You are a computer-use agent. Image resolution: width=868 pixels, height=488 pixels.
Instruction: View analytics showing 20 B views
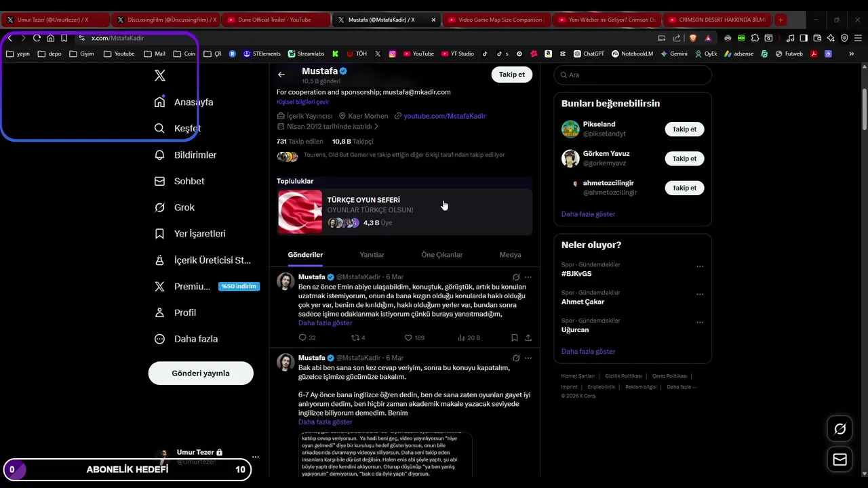tap(469, 338)
